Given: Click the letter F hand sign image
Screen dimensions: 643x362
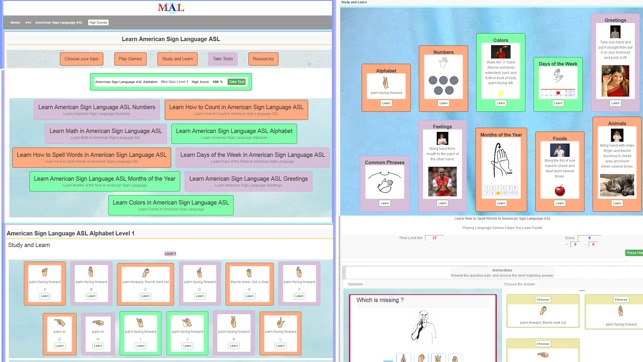Looking at the screenshot, I should (x=299, y=272).
